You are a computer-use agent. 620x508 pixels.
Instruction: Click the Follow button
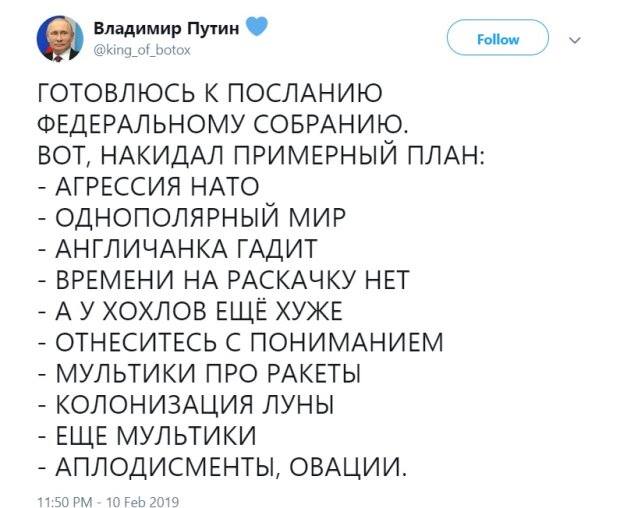pos(498,40)
